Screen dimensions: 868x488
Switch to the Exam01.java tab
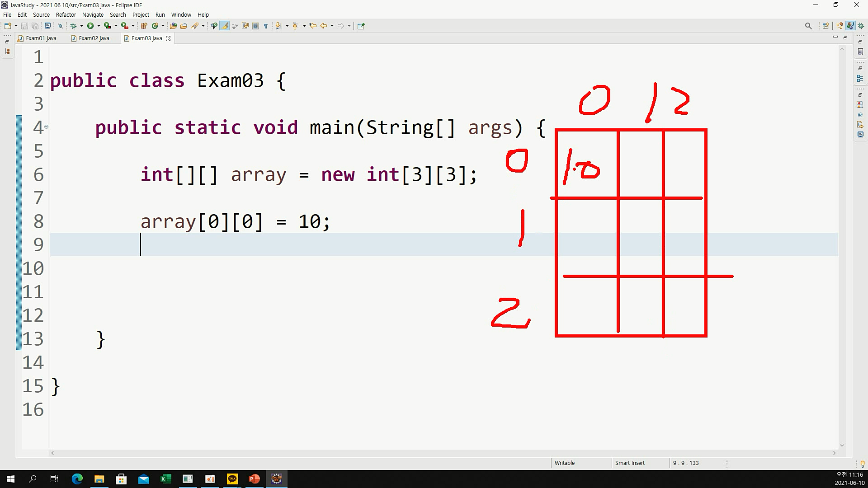point(41,38)
